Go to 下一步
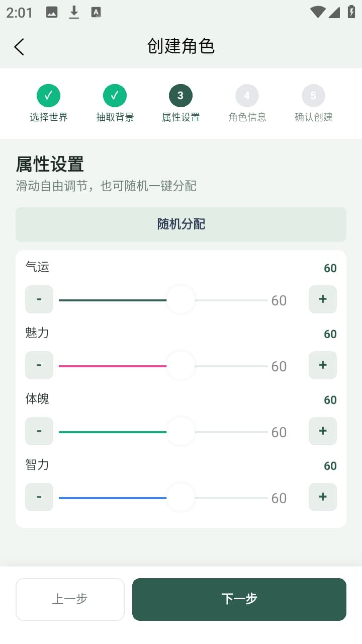The height and width of the screenshot is (644, 362). click(x=239, y=599)
